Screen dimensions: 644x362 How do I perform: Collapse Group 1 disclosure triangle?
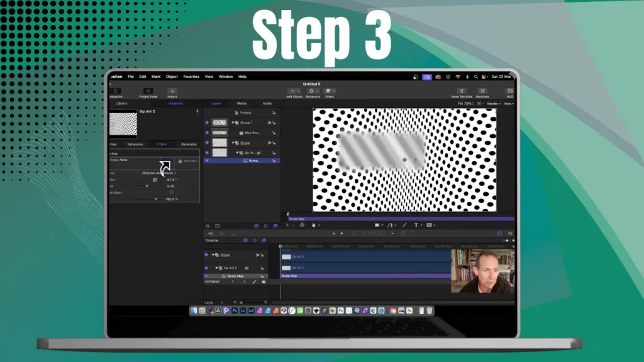click(233, 123)
